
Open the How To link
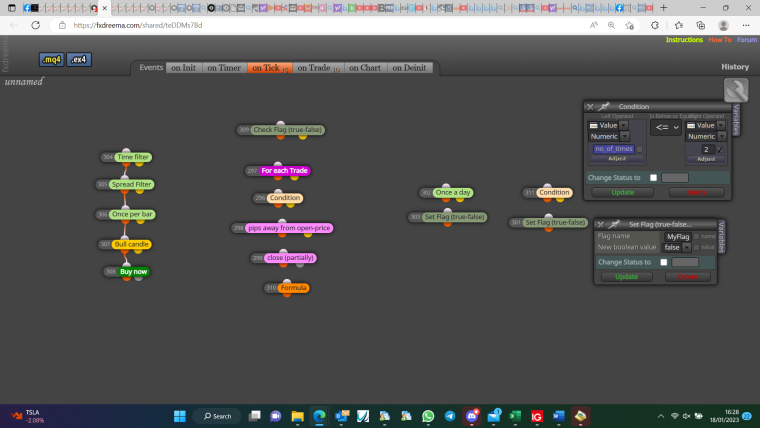[720, 40]
